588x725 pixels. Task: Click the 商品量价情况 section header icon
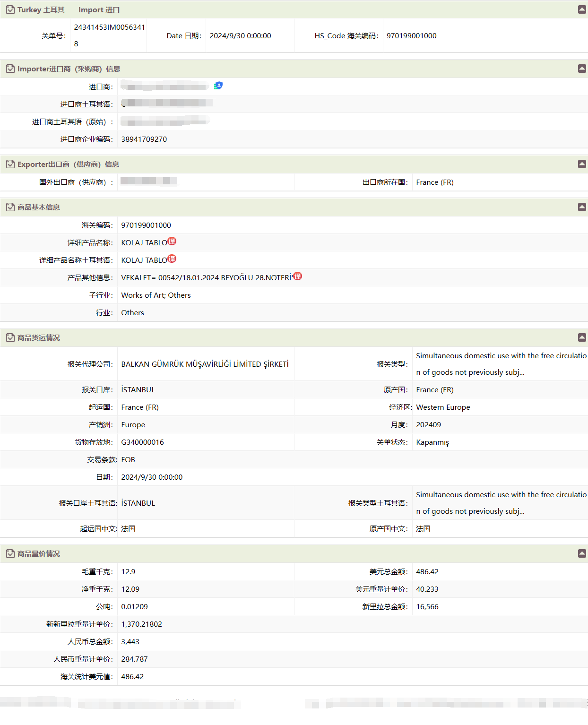click(10, 553)
